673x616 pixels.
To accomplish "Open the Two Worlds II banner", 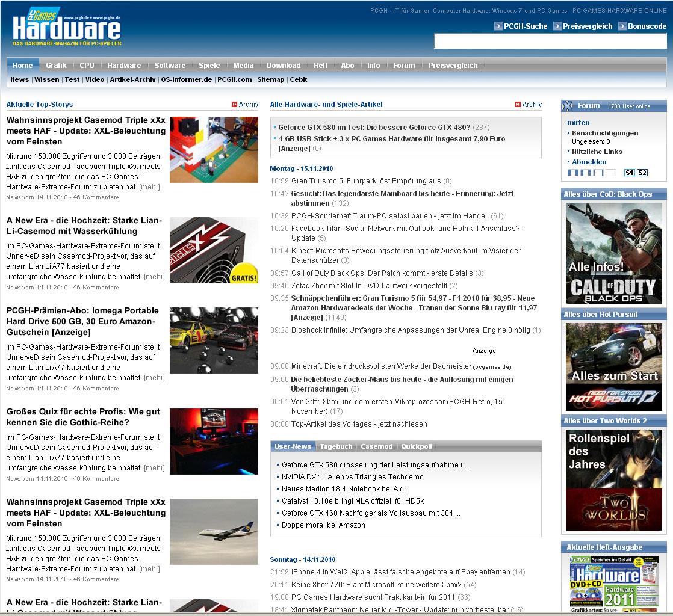I will click(x=614, y=480).
